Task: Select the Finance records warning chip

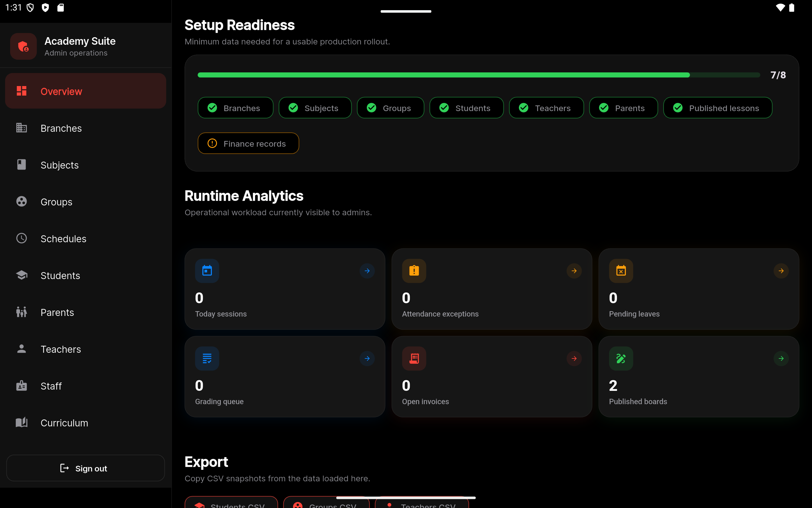Action: pyautogui.click(x=248, y=144)
